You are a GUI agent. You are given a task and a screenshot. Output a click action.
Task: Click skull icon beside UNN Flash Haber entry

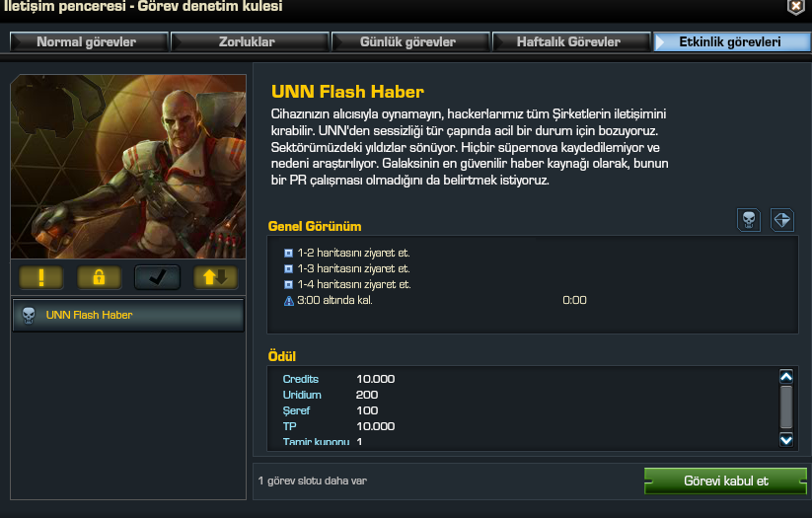click(x=29, y=315)
